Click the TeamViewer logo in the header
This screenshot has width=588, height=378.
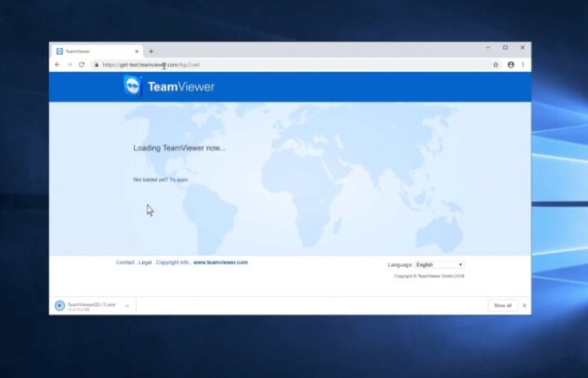[x=169, y=86]
